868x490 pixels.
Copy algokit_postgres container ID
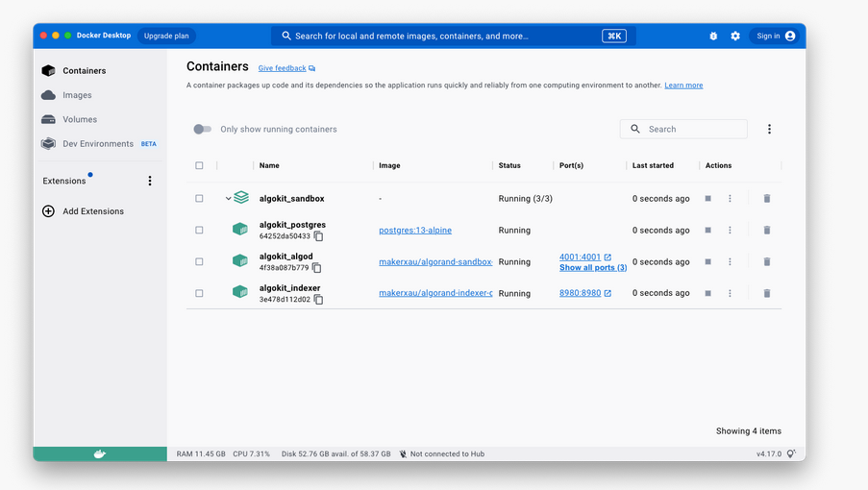coord(318,236)
